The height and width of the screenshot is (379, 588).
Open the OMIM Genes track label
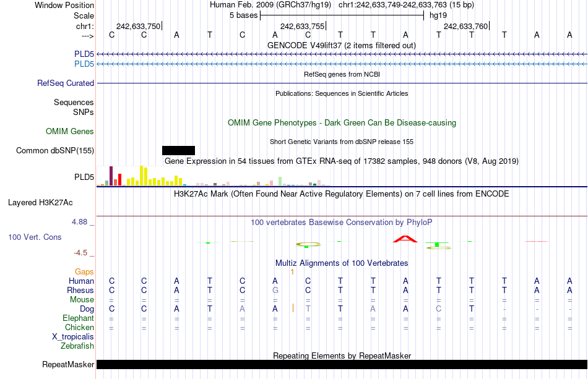pyautogui.click(x=70, y=132)
